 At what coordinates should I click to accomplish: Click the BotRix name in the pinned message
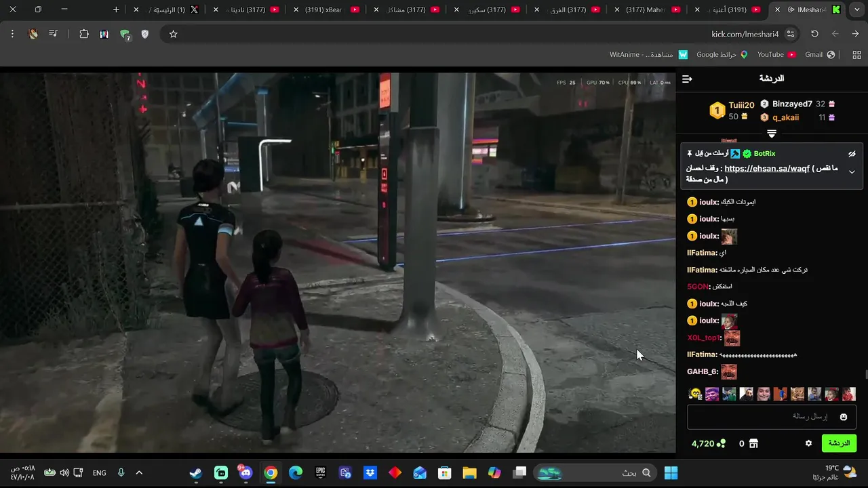point(764,154)
